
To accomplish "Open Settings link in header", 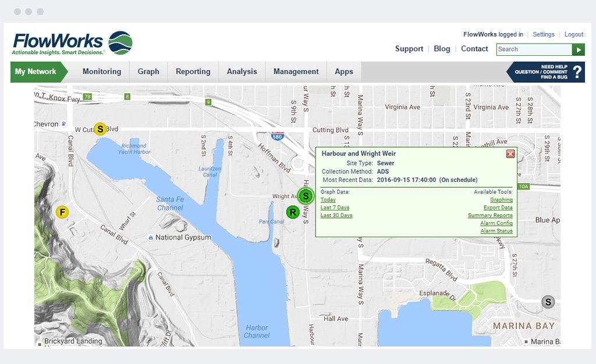I will click(544, 34).
